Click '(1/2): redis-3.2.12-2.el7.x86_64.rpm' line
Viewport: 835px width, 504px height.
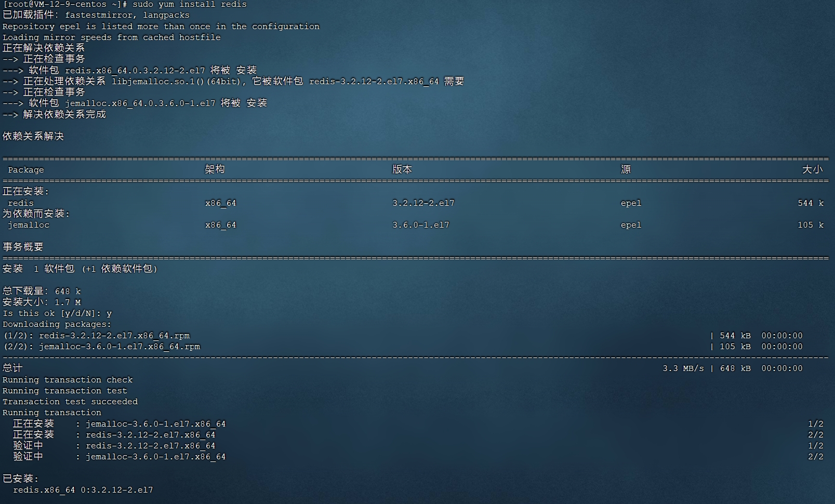tap(96, 336)
